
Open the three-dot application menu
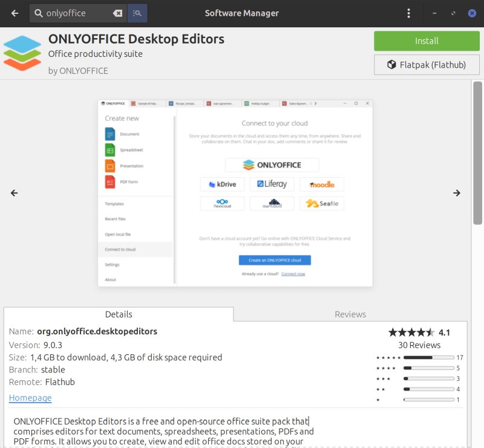coord(409,13)
